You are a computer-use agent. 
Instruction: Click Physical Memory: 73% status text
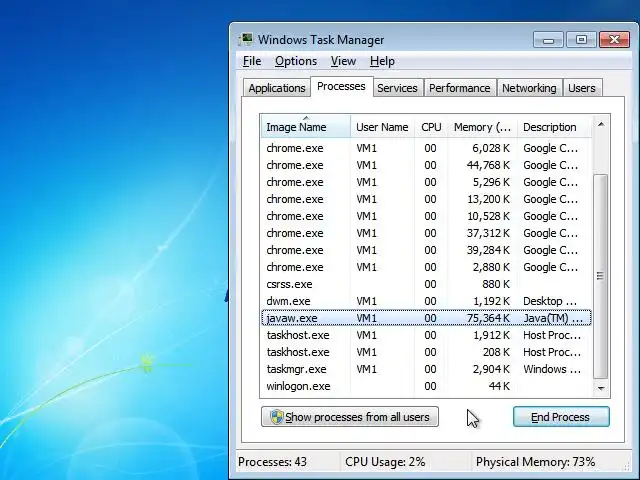[535, 462]
